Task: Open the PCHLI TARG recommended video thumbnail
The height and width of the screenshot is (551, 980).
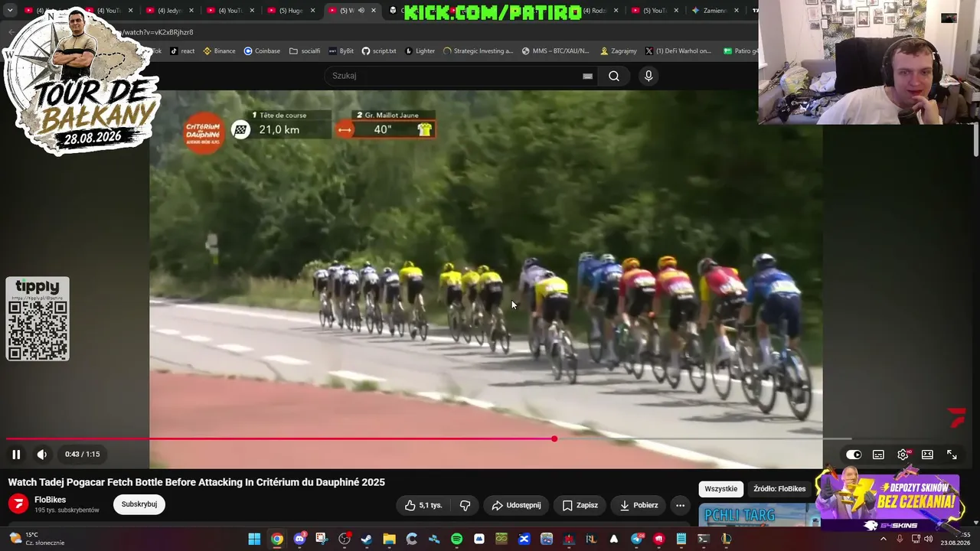Action: point(759,515)
